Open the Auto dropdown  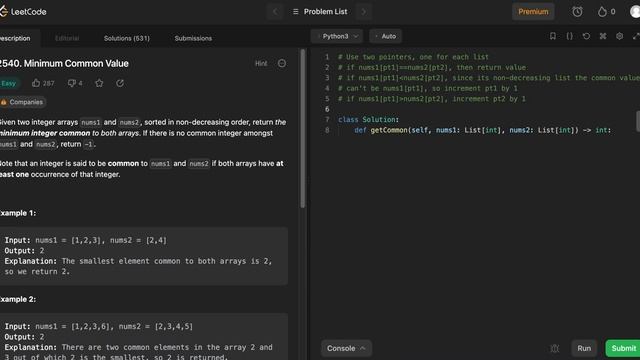tap(386, 36)
